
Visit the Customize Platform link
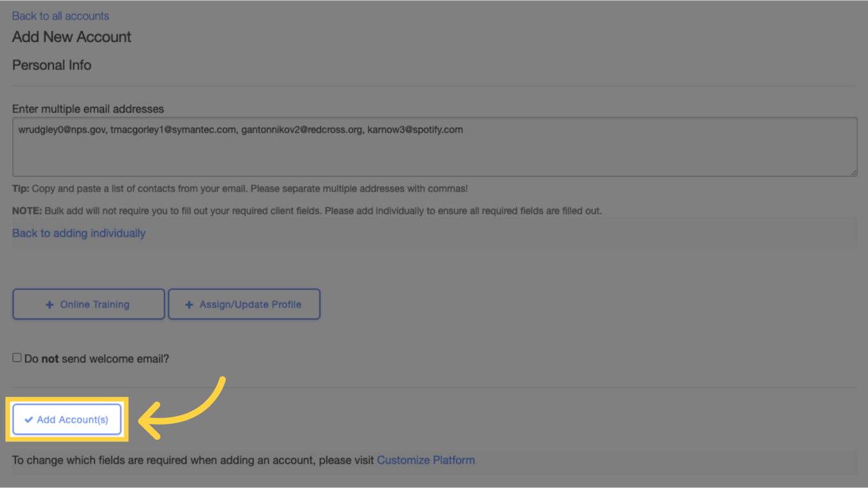[425, 459]
